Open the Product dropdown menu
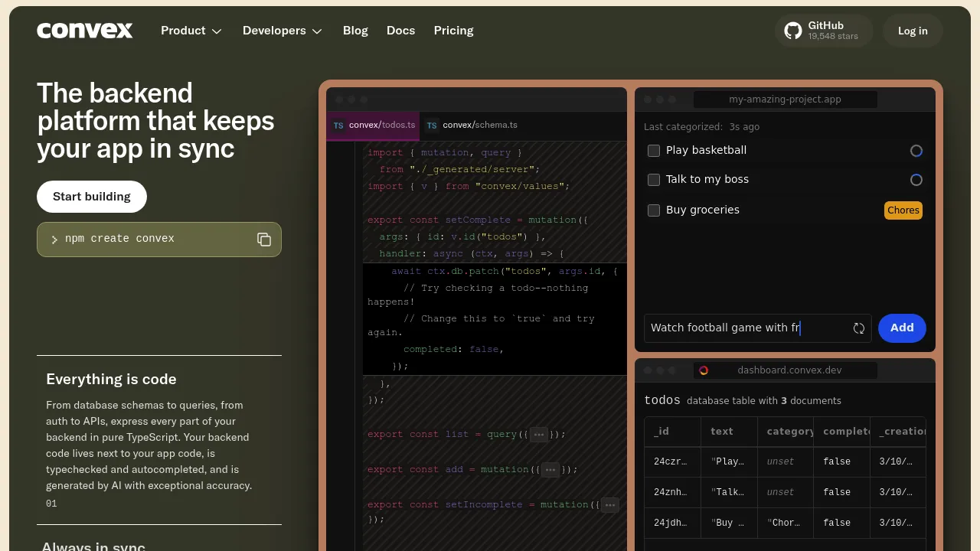The image size is (980, 551). pos(191,31)
